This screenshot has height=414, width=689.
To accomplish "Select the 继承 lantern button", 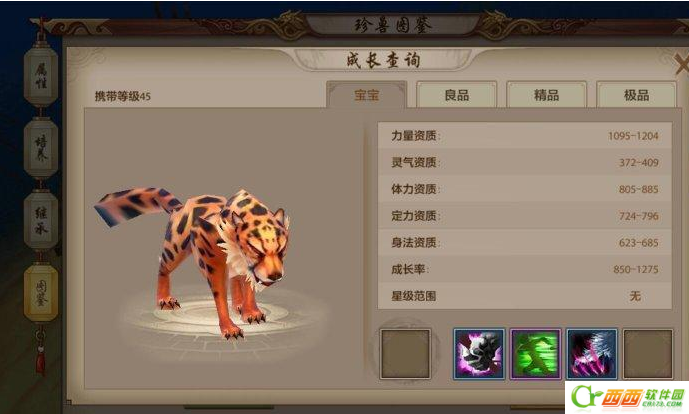I will click(41, 221).
